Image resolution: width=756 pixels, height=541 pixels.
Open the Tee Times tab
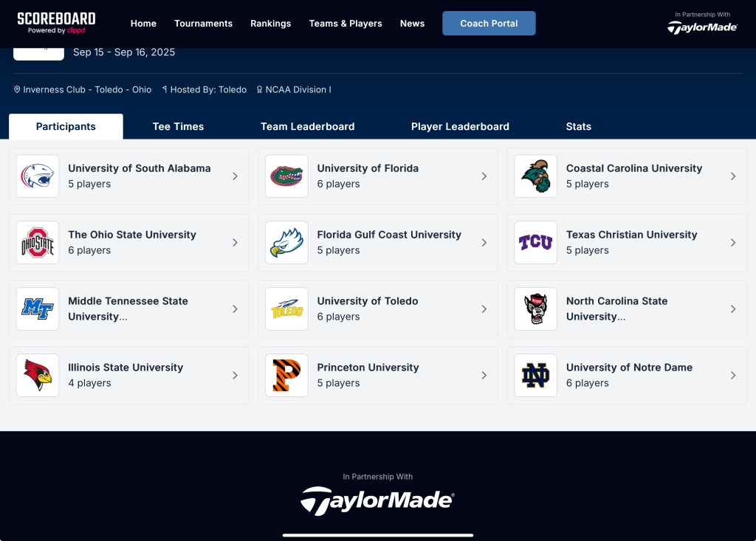point(178,127)
